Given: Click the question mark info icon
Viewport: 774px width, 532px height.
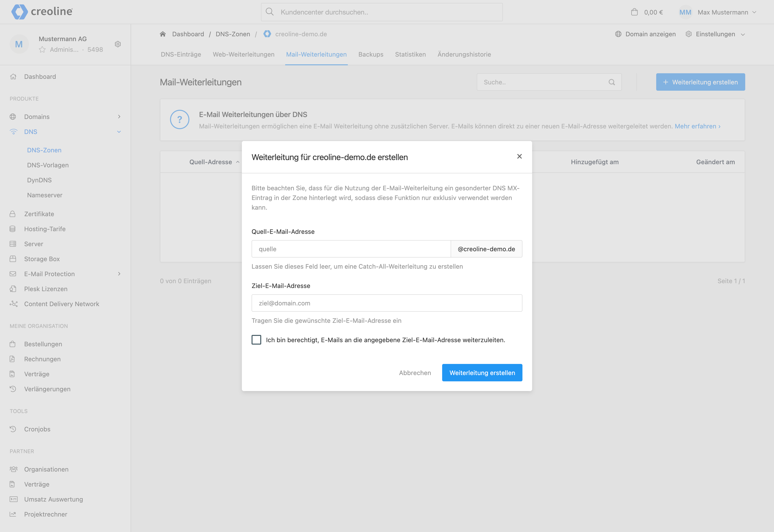Looking at the screenshot, I should click(180, 119).
